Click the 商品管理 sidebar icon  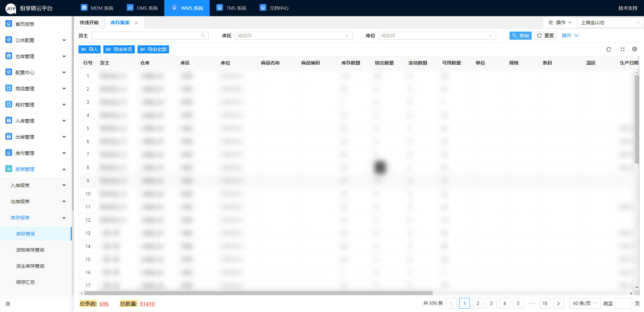coord(9,88)
